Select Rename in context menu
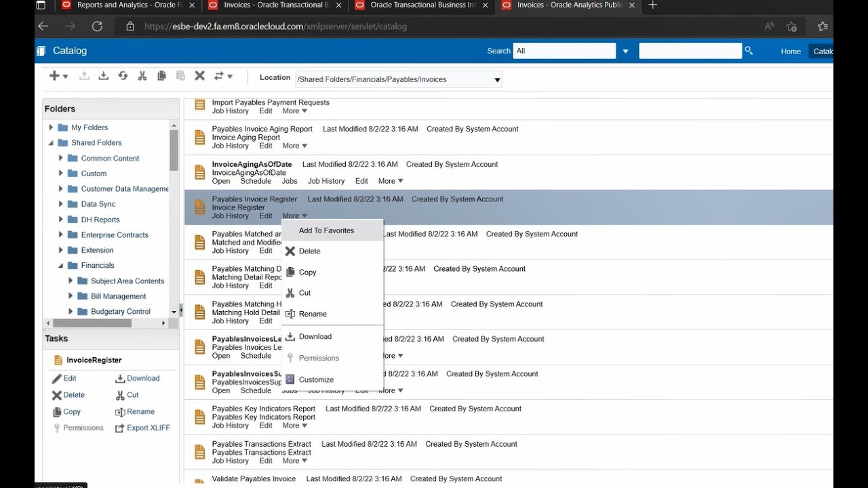The height and width of the screenshot is (488, 868). tap(332, 314)
